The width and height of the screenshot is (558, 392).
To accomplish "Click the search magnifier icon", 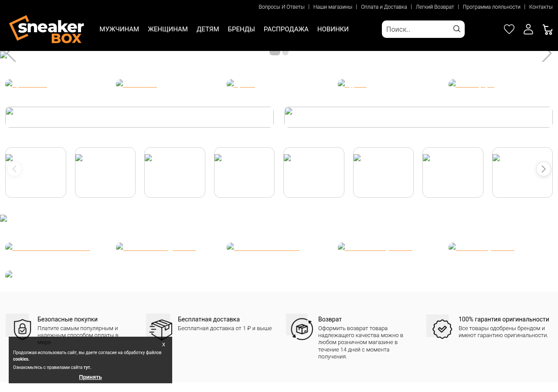I will pyautogui.click(x=457, y=29).
